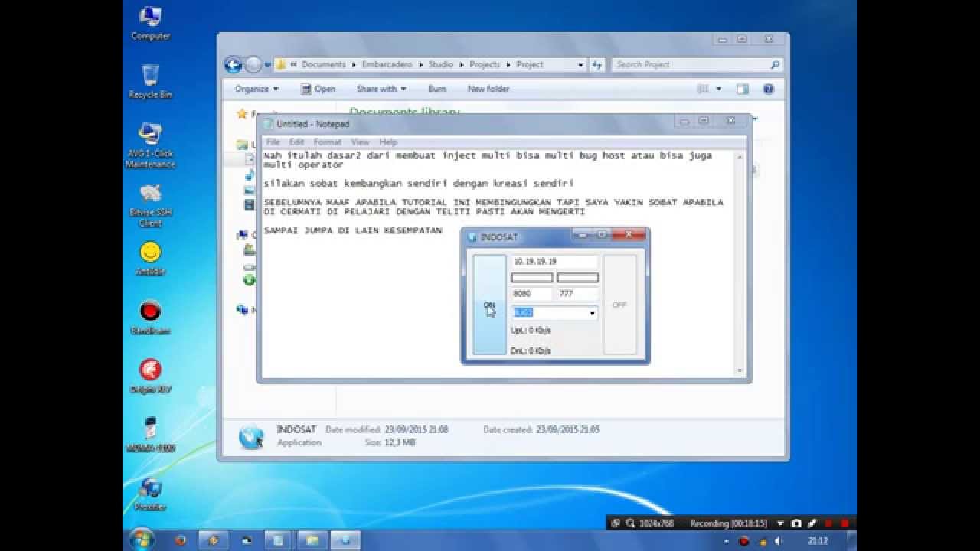Viewport: 980px width, 551px height.
Task: Click DnL: 0 Kb/s label
Action: 531,351
